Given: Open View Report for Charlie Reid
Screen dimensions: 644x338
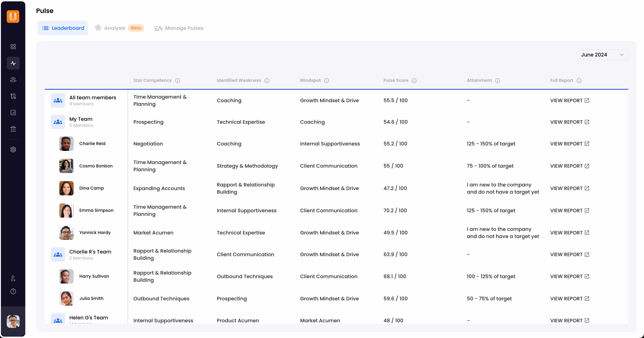Looking at the screenshot, I should coord(569,144).
